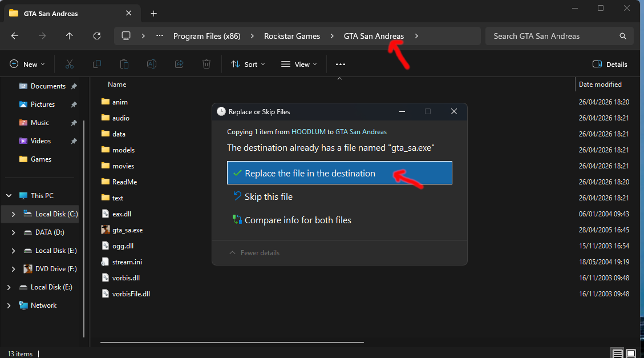The width and height of the screenshot is (644, 358).
Task: Click the Share icon in the toolbar
Action: pyautogui.click(x=179, y=64)
